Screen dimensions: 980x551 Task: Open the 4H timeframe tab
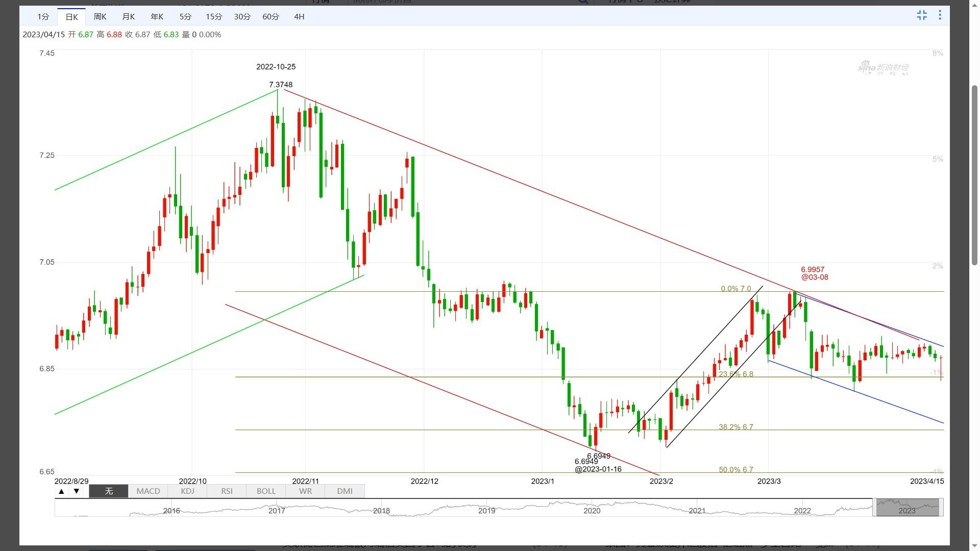(299, 17)
